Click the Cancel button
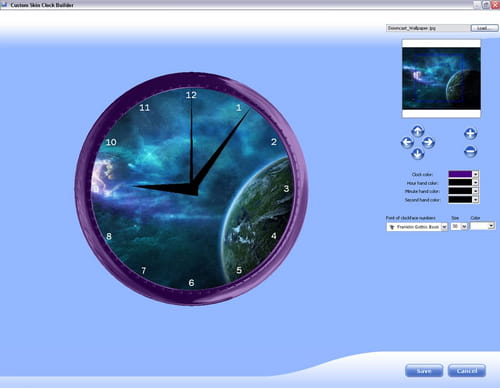The image size is (500, 388). pyautogui.click(x=467, y=371)
